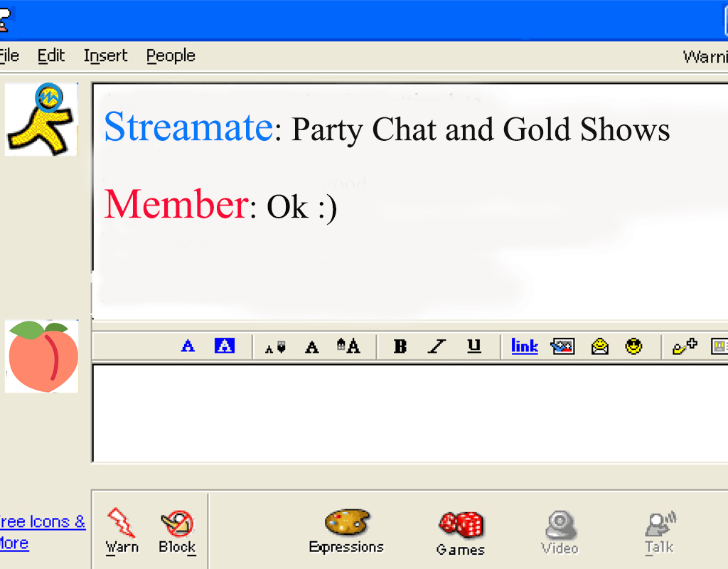Open the Insert menu
The height and width of the screenshot is (569, 728).
pos(105,55)
